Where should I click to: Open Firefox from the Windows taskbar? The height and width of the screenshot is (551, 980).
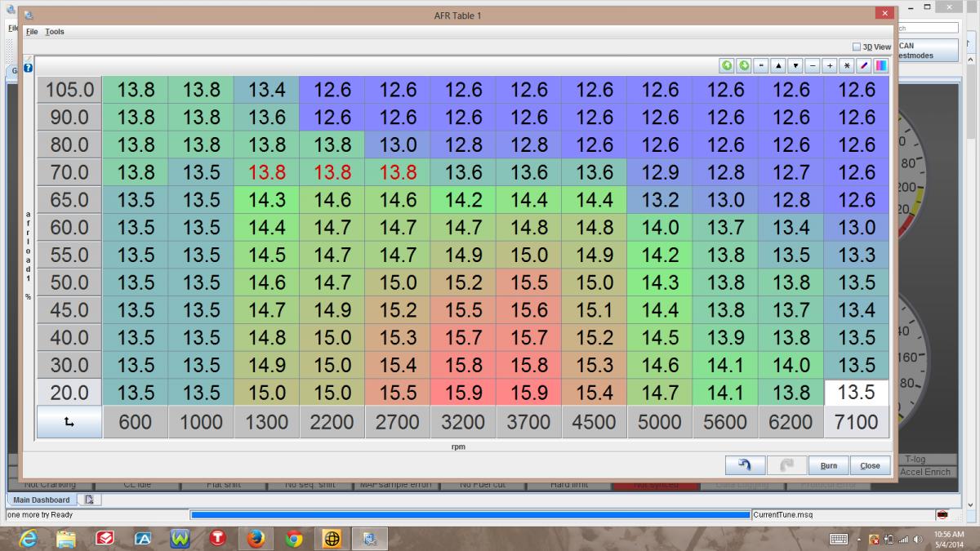click(256, 539)
